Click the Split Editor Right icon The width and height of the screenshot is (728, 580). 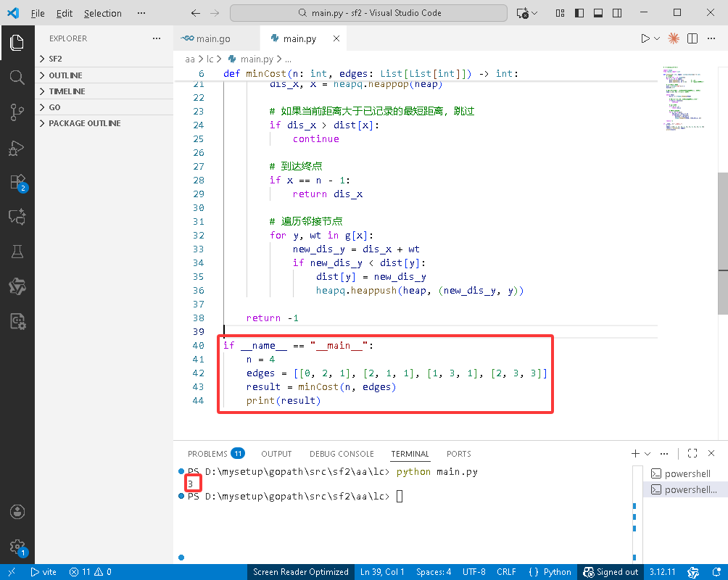click(692, 38)
